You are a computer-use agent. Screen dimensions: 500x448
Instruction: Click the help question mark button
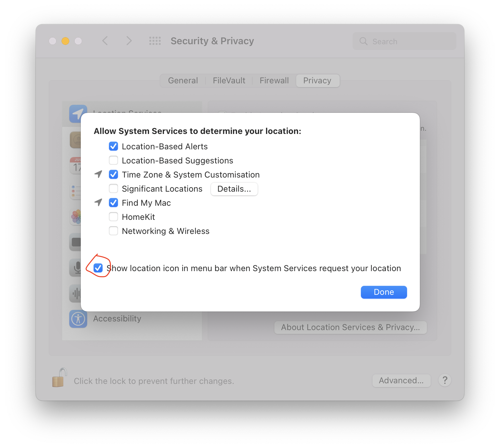point(445,380)
